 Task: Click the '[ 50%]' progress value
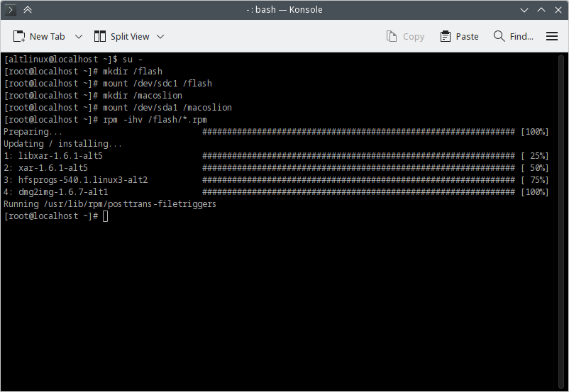click(x=534, y=167)
